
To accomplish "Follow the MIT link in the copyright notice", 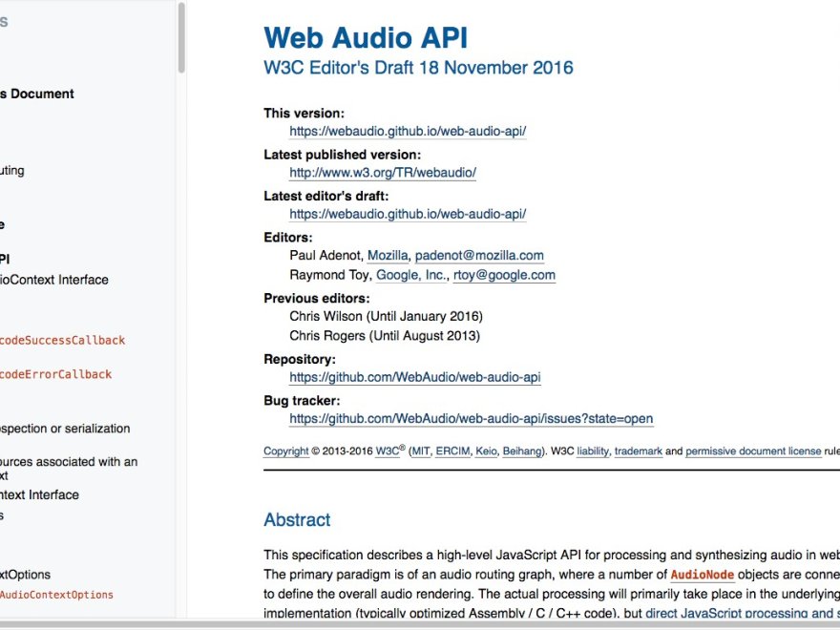I will pos(419,451).
